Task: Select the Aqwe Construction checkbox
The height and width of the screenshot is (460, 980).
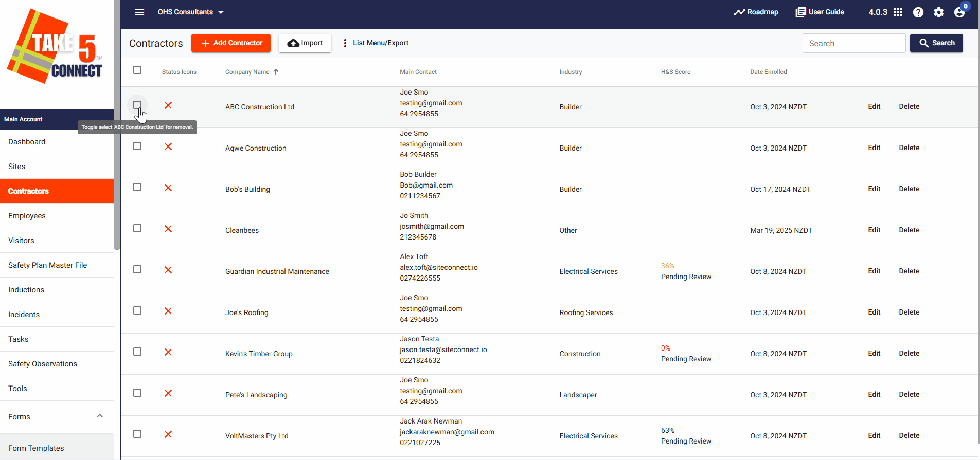Action: (x=137, y=146)
